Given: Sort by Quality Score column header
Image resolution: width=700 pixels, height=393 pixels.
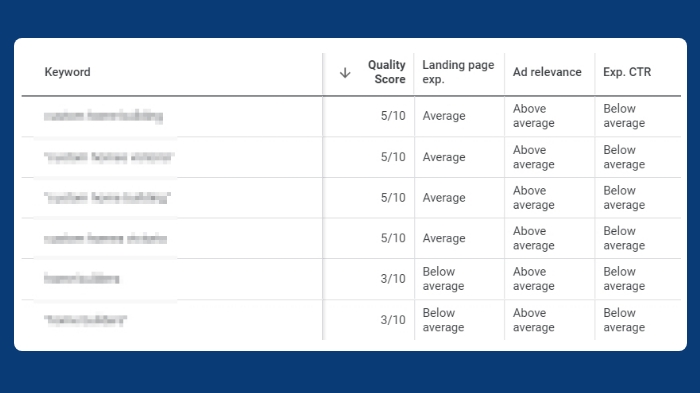Looking at the screenshot, I should 387,72.
